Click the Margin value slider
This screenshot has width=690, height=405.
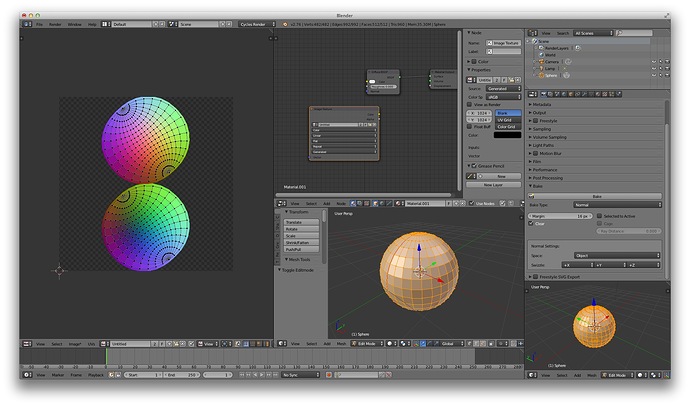coord(560,216)
